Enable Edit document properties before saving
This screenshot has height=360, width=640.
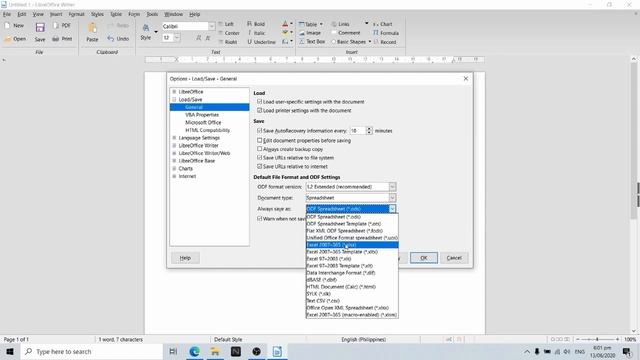click(x=260, y=140)
